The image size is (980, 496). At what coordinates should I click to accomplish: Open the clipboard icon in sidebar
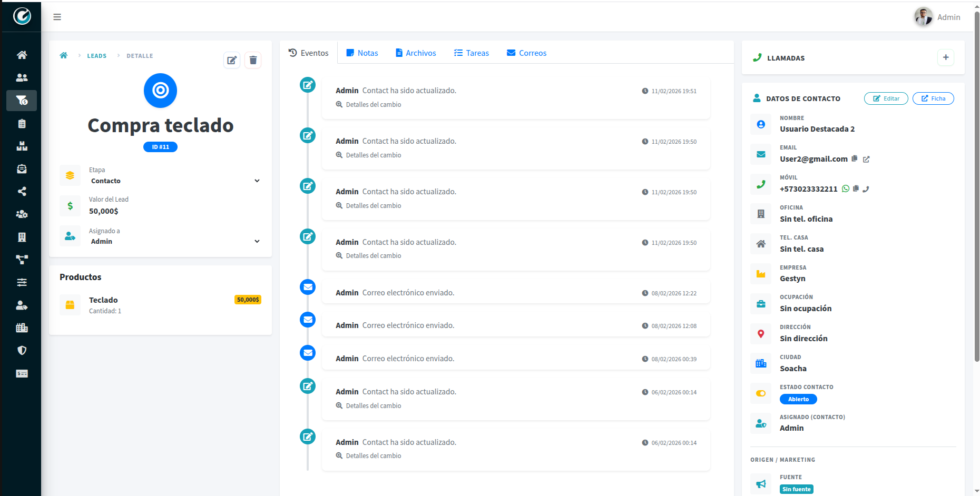tap(22, 123)
